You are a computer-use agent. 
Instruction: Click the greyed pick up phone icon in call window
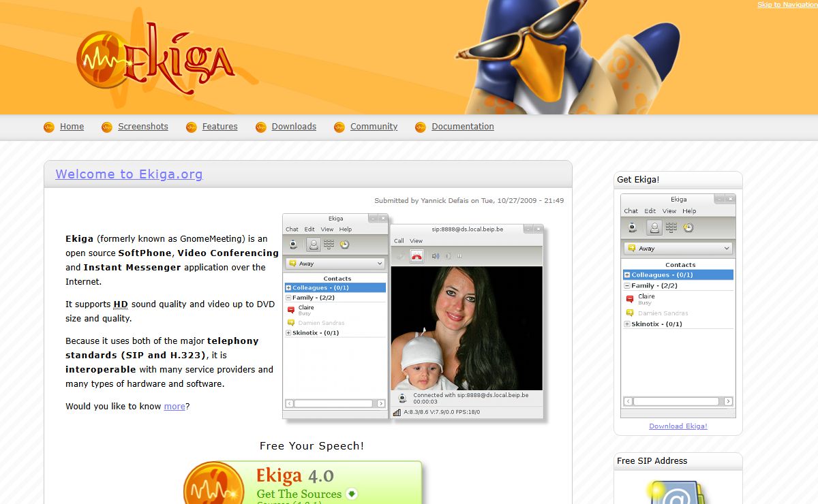point(400,256)
